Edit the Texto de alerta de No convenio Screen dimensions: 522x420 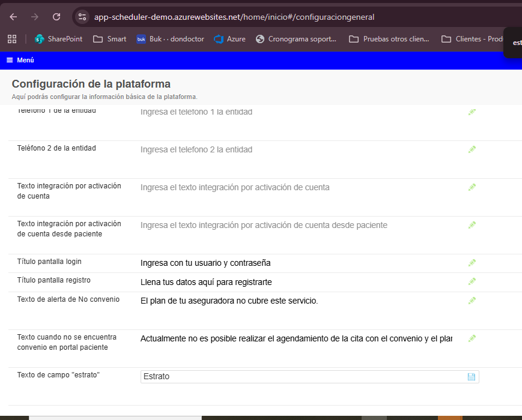[x=472, y=300]
